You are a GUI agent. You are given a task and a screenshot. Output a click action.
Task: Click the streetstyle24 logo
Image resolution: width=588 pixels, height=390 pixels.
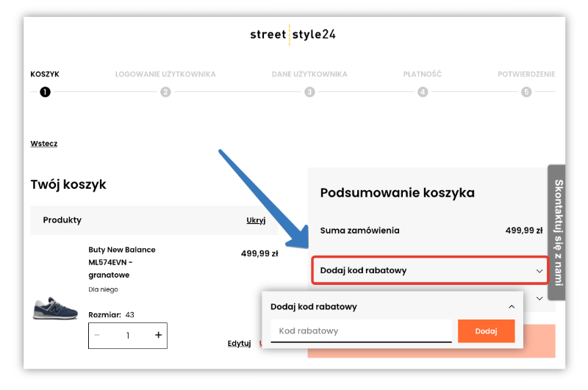pyautogui.click(x=293, y=35)
